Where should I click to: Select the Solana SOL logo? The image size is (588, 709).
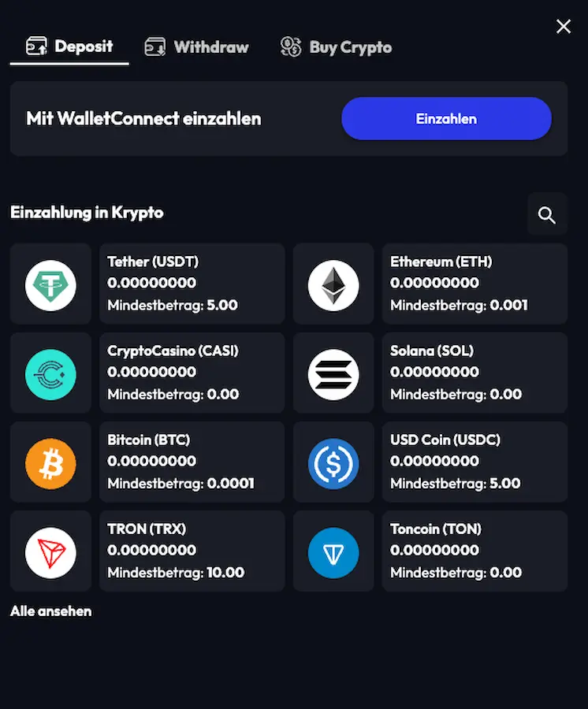click(333, 372)
